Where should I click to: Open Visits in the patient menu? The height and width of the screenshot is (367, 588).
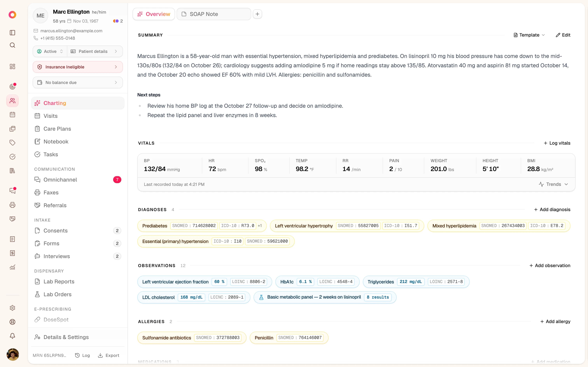tap(78, 116)
